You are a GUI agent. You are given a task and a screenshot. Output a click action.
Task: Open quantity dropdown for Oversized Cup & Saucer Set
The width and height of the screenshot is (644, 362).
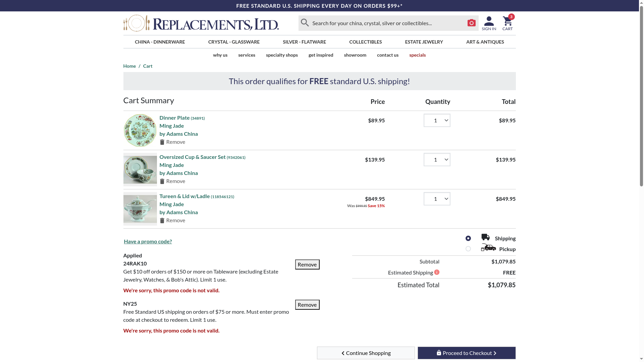pyautogui.click(x=437, y=160)
